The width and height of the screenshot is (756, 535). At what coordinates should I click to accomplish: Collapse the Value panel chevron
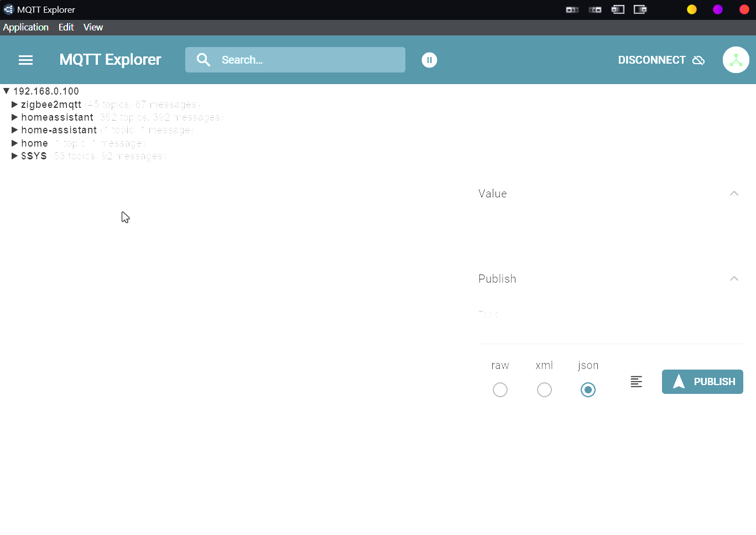click(x=734, y=194)
